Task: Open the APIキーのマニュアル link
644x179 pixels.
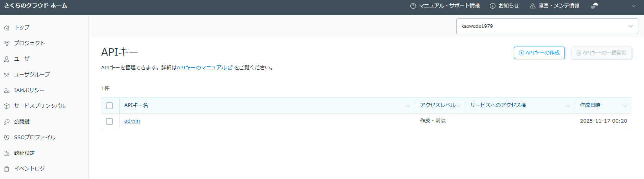Action: point(201,68)
